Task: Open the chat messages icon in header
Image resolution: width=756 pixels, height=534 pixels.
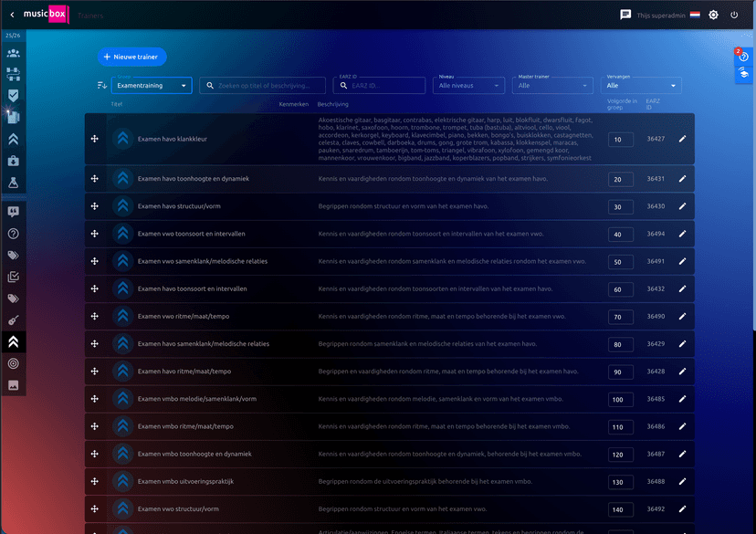Action: (x=625, y=15)
